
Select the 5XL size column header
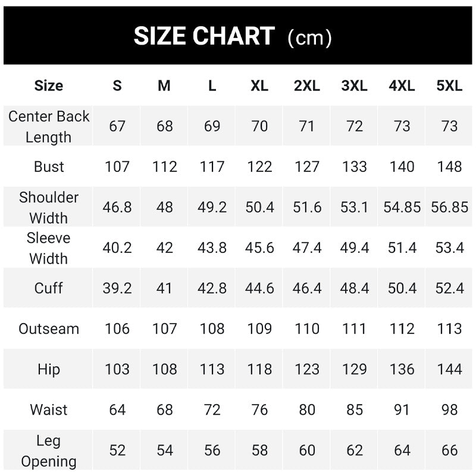coord(449,86)
